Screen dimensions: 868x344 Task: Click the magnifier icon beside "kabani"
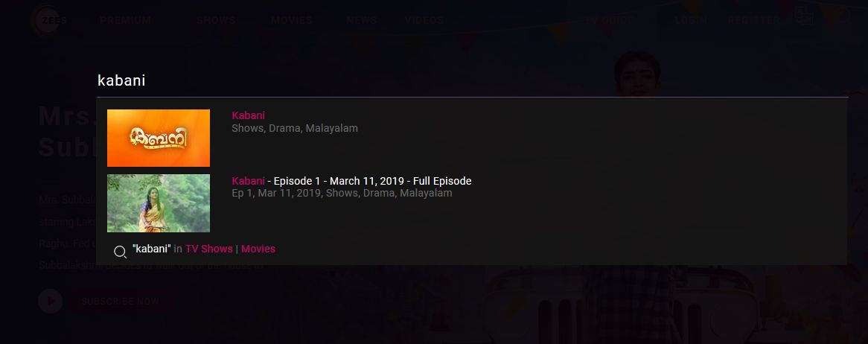pos(120,252)
